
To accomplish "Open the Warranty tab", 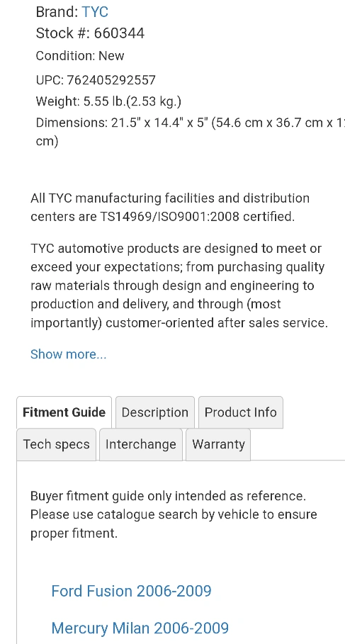I will click(218, 444).
